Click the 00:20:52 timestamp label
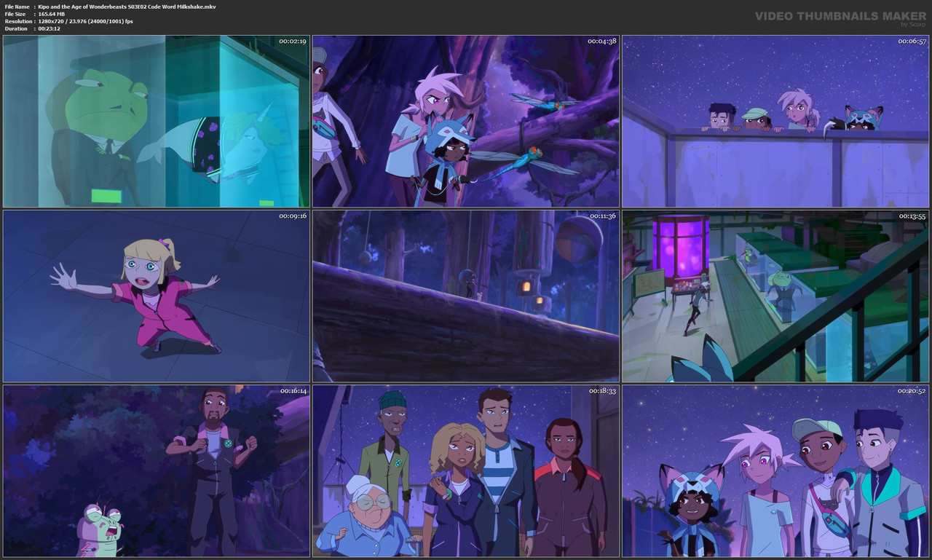The width and height of the screenshot is (932, 560). click(912, 391)
